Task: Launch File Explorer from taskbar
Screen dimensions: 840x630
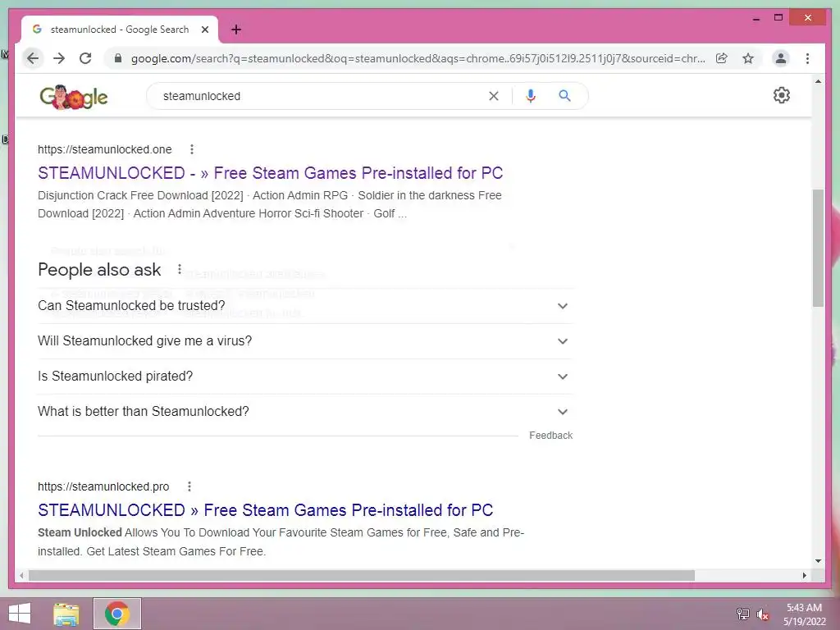Action: coord(66,614)
